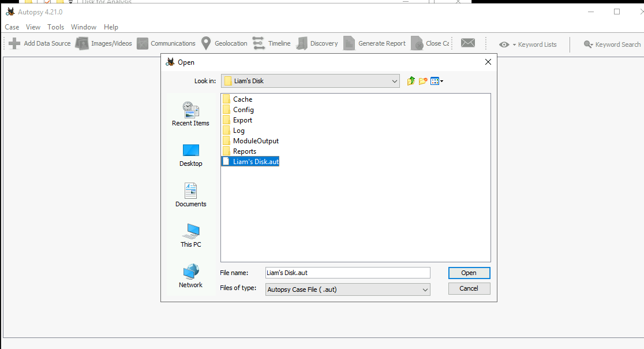Open the Help menu
The width and height of the screenshot is (644, 349).
(111, 27)
